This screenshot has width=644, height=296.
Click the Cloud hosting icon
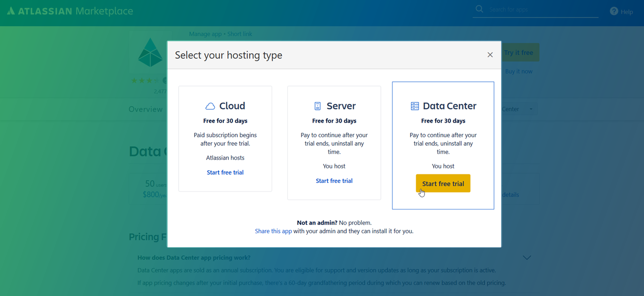tap(210, 106)
